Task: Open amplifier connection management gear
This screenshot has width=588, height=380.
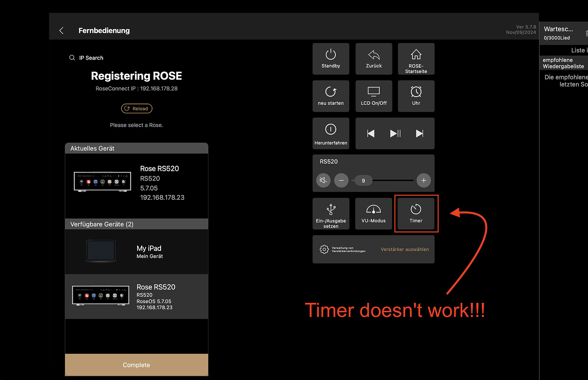Action: click(x=324, y=249)
